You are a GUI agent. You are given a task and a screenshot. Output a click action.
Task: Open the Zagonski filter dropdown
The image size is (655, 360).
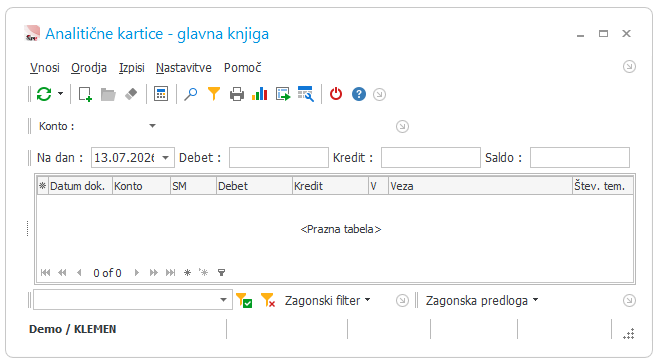(328, 300)
